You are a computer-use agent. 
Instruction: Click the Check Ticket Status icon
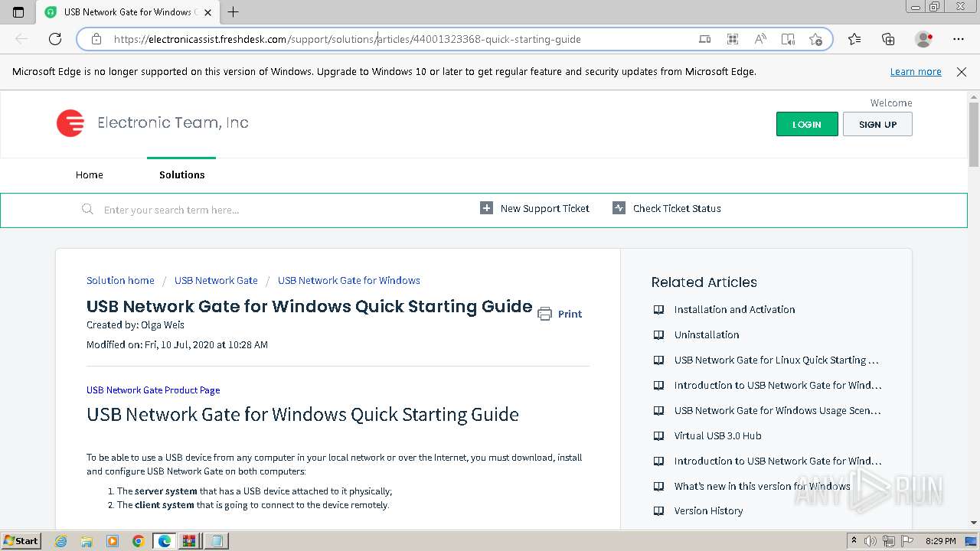[619, 208]
